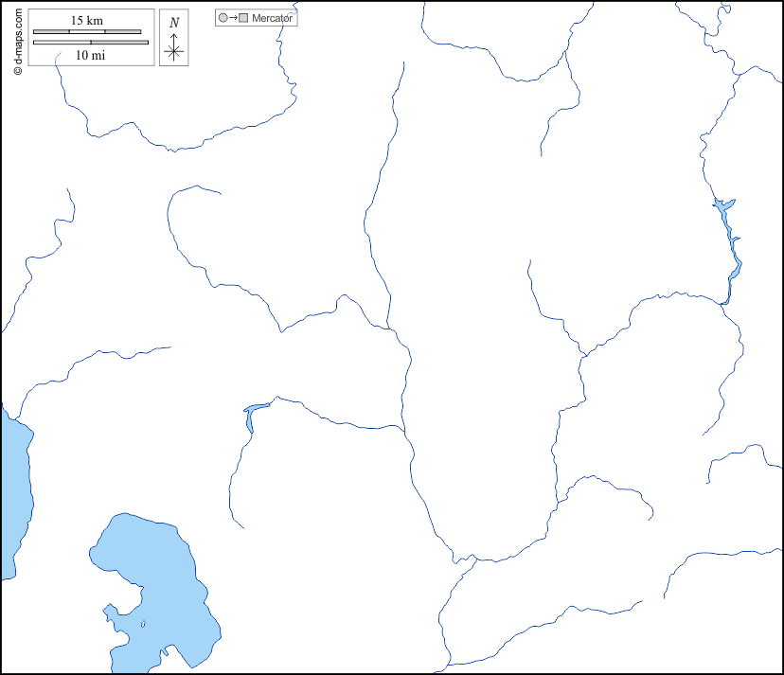Viewport: 784px width, 675px height.
Task: Click the Mercator projection label
Action: (273, 18)
